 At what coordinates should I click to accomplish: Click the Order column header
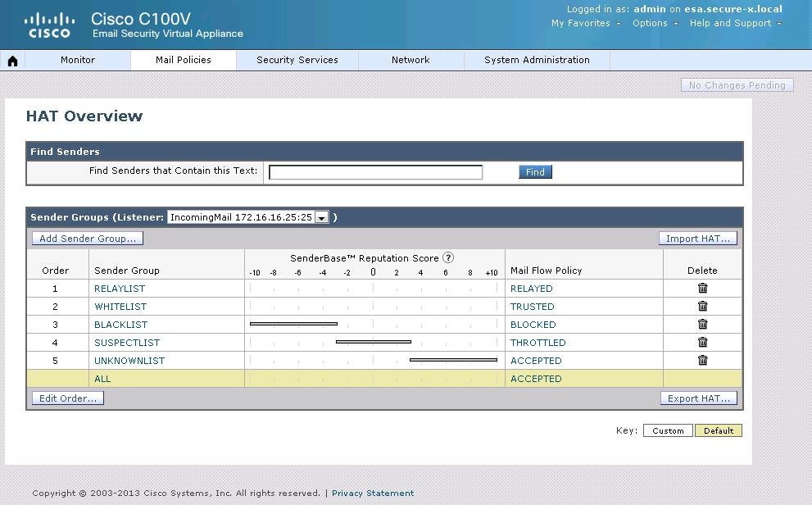[56, 271]
